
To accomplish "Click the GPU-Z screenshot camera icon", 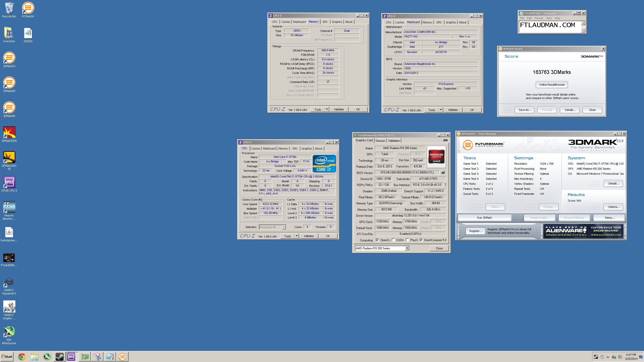I will pos(446,140).
